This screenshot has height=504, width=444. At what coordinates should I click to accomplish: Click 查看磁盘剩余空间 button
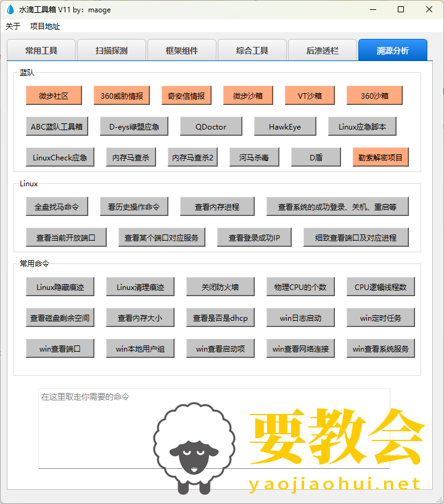(60, 318)
